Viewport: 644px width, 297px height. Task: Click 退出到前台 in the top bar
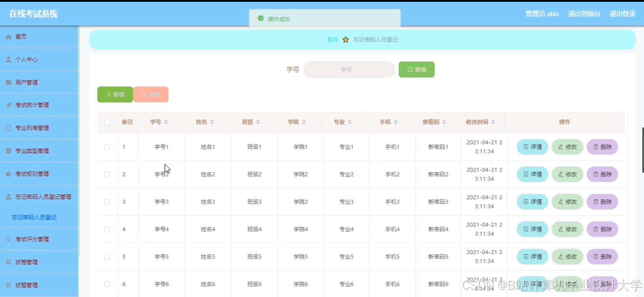click(584, 14)
